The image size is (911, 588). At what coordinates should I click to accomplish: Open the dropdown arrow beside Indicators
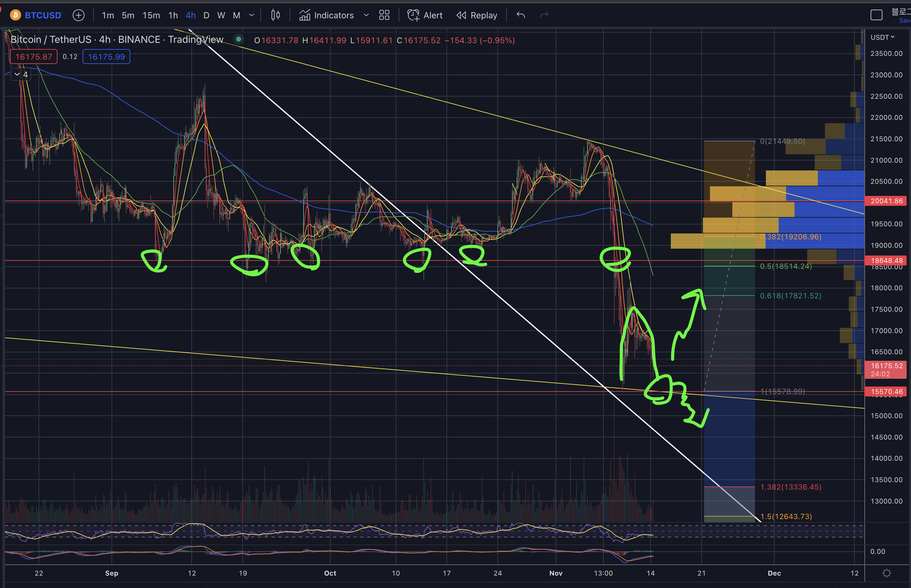tap(366, 15)
